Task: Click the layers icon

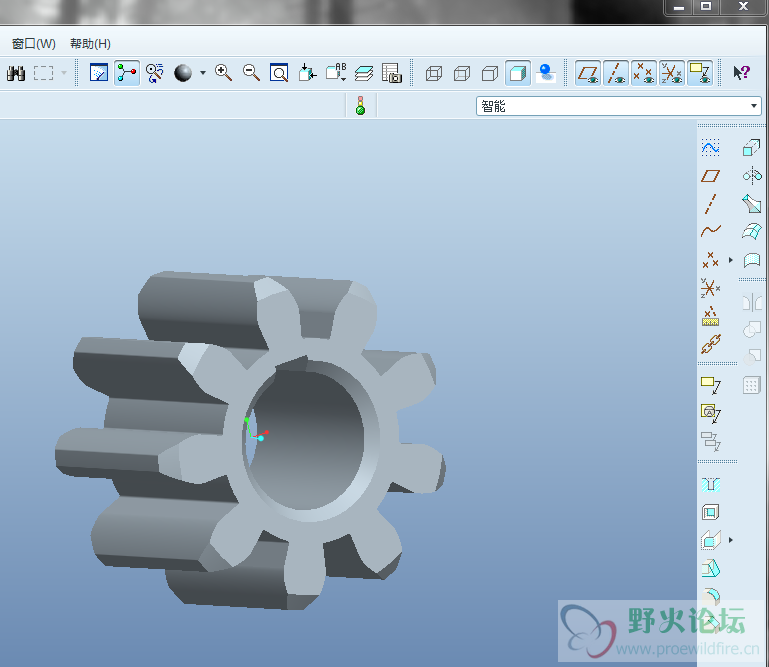Action: 364,74
